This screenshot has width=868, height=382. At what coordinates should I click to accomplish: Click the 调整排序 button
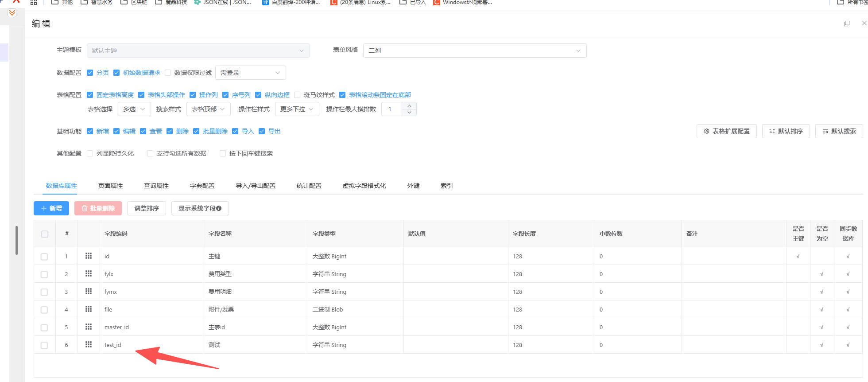coord(147,208)
